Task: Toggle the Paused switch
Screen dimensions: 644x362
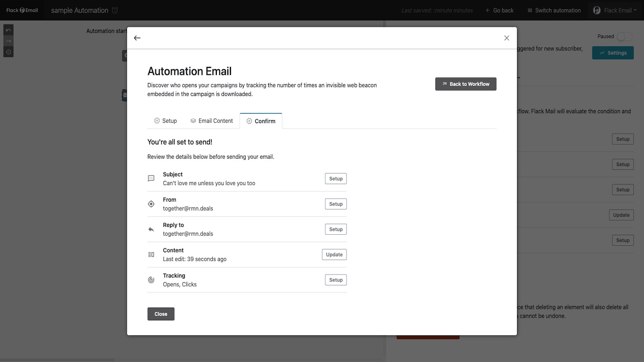Action: click(x=624, y=37)
